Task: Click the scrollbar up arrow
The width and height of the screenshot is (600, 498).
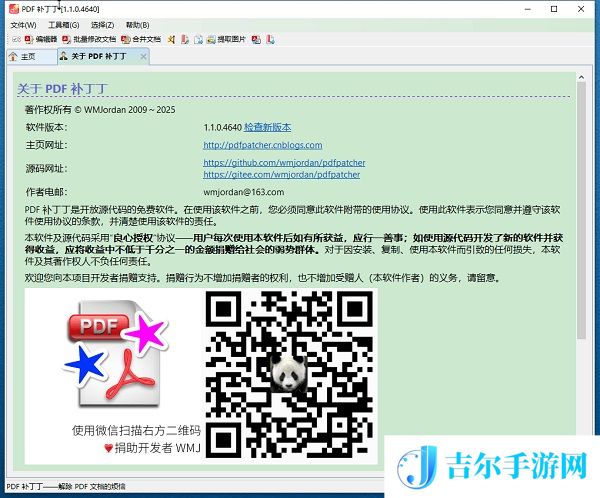Action: (x=581, y=77)
